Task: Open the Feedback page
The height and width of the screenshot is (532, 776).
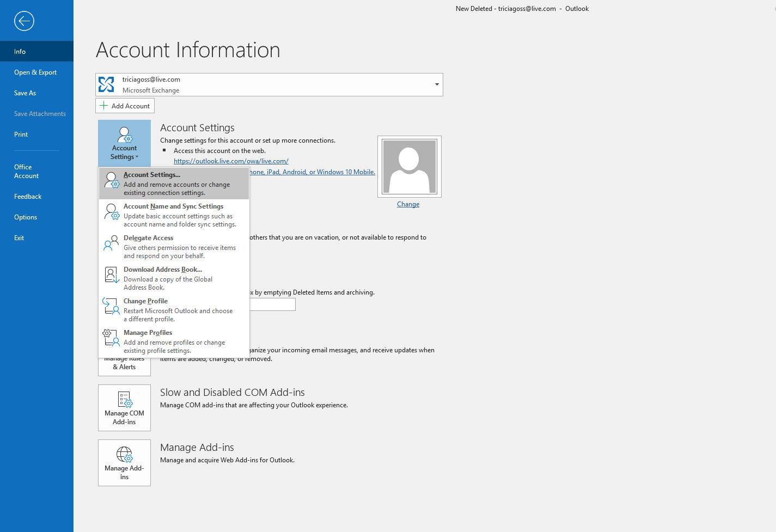Action: point(36,196)
